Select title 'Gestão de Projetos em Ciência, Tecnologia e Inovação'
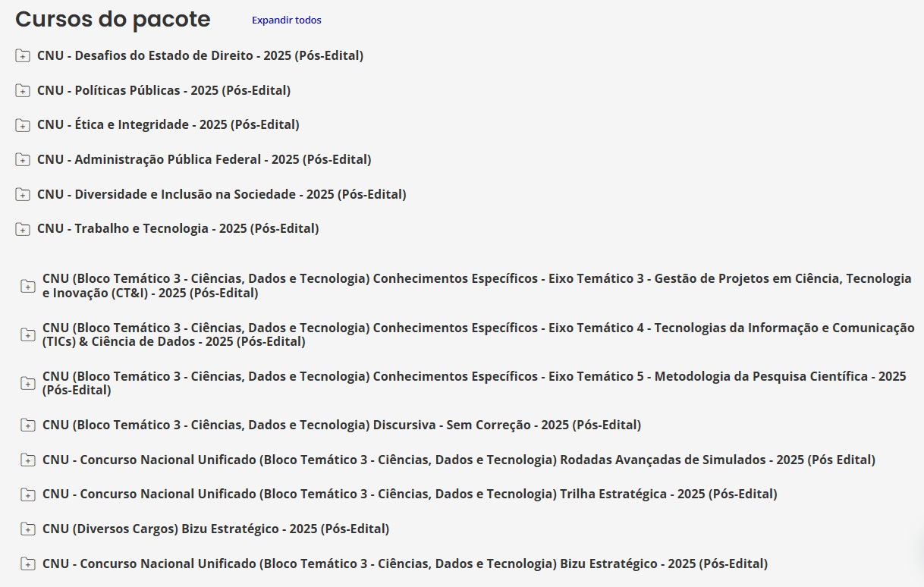 [477, 286]
